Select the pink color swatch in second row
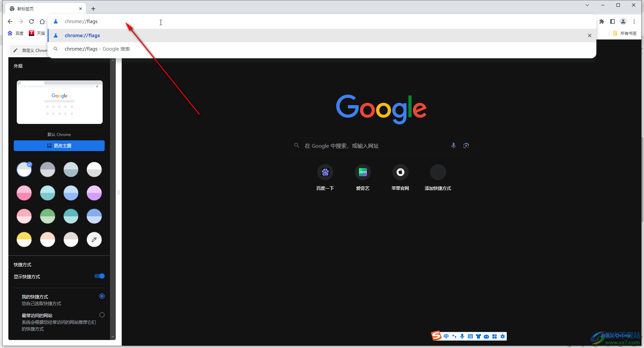Image resolution: width=644 pixels, height=348 pixels. 24,193
